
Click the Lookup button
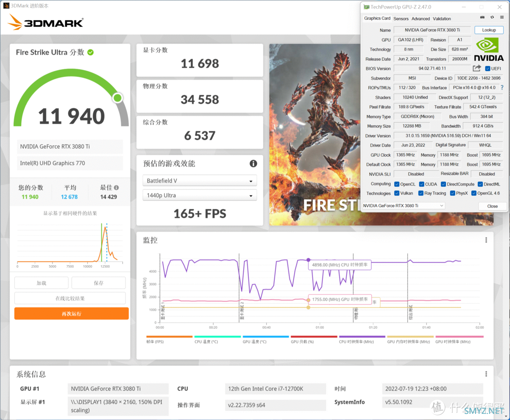coord(489,30)
